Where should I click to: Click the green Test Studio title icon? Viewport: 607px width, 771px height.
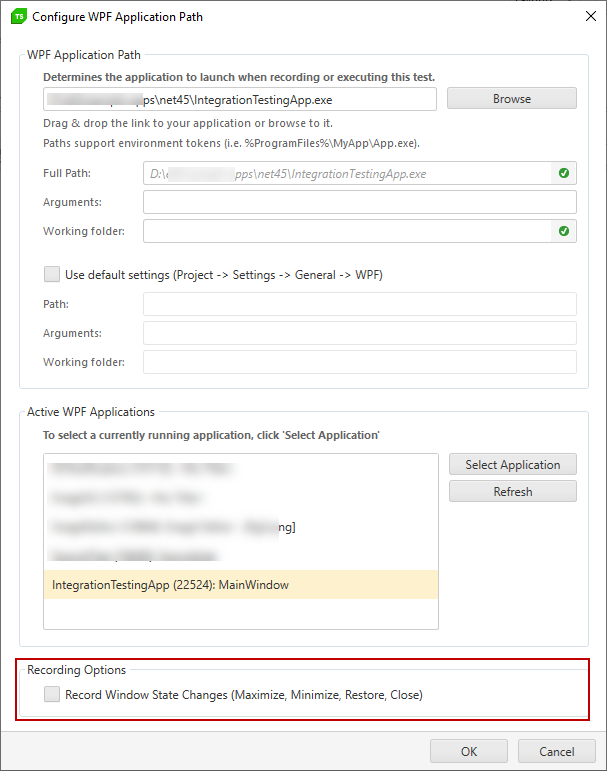tap(18, 17)
